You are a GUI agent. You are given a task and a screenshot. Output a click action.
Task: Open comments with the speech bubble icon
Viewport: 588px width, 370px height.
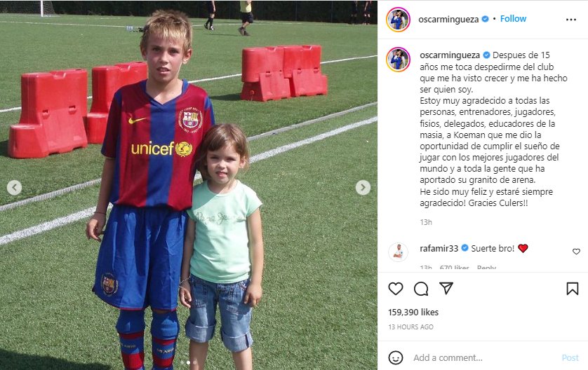421,289
